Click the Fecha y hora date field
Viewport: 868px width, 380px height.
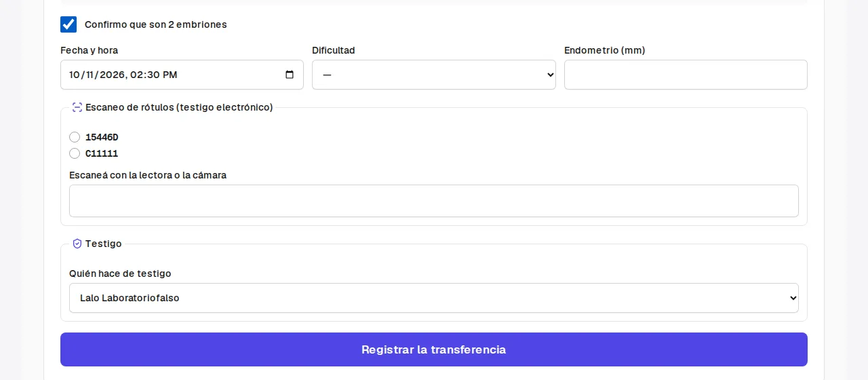(182, 75)
